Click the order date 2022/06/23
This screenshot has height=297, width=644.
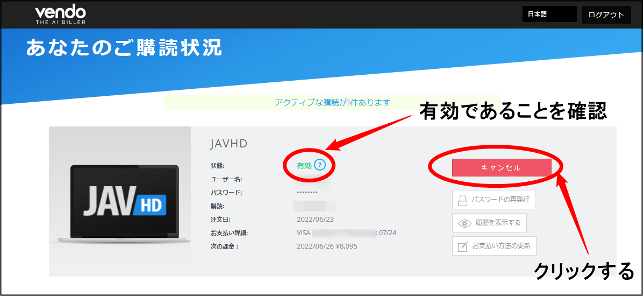click(x=314, y=220)
